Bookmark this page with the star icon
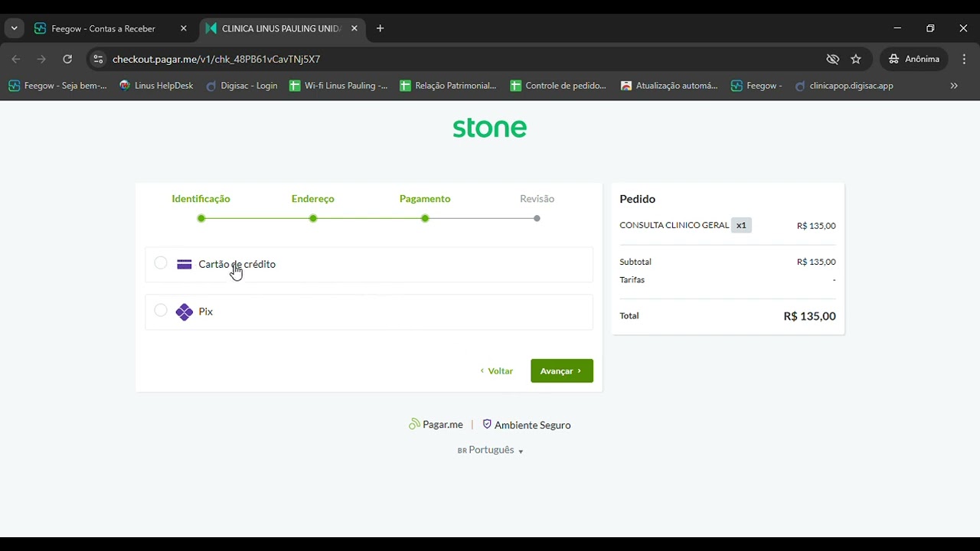Viewport: 980px width, 551px height. [856, 59]
